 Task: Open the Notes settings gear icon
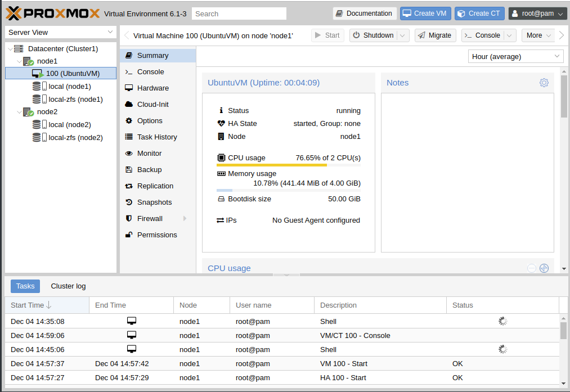544,83
